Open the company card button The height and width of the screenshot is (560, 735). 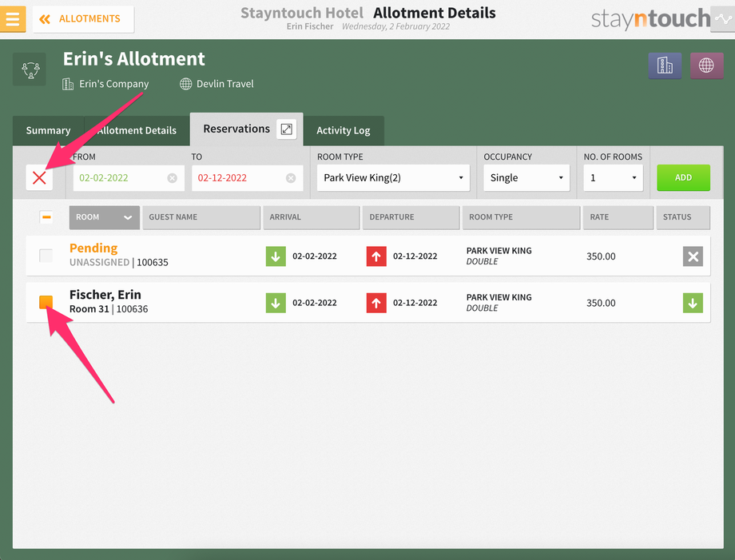[665, 66]
